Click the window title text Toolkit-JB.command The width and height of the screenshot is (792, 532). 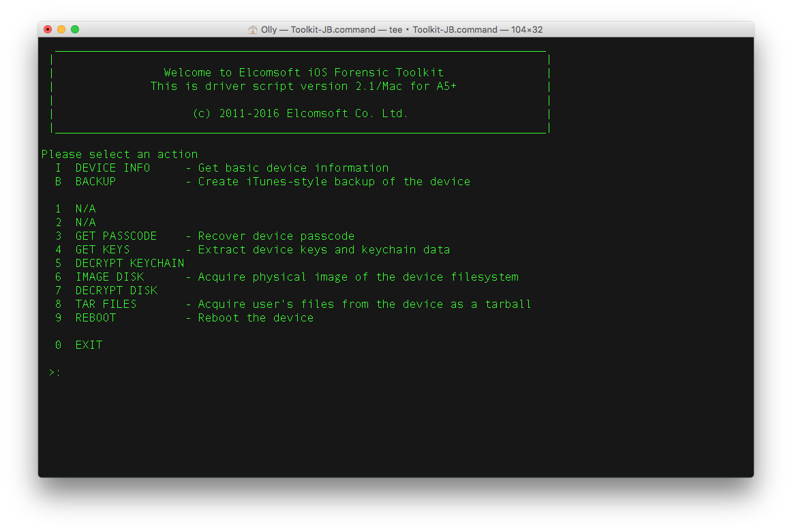coord(333,30)
